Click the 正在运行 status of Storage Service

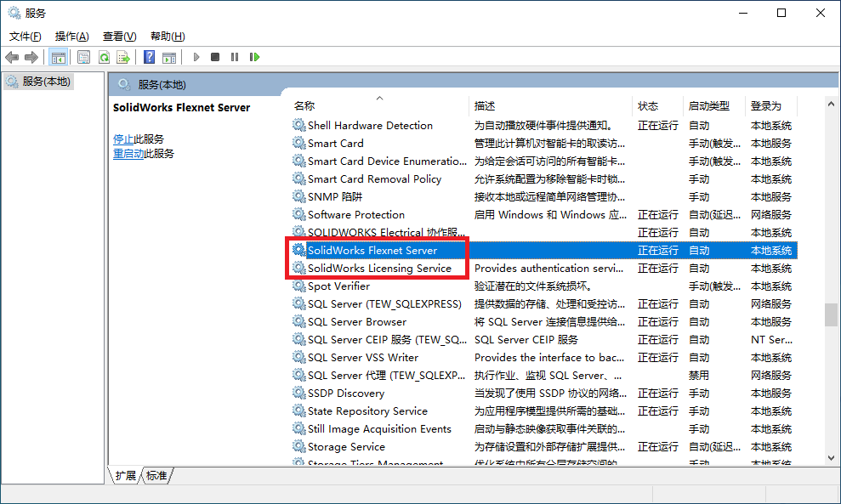[x=658, y=446]
